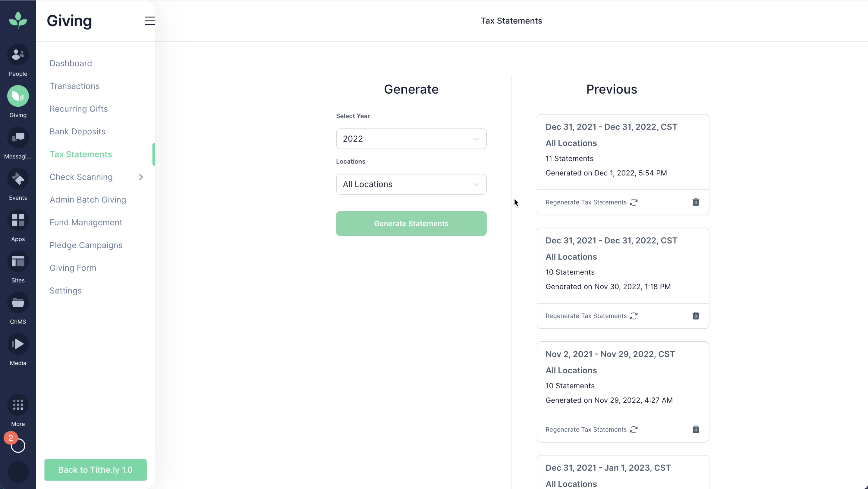Open the help icon with notification badge

coord(18,444)
